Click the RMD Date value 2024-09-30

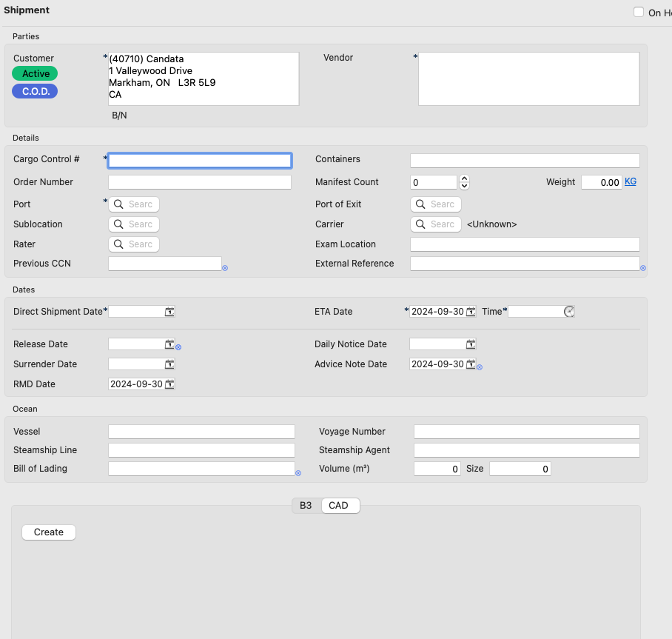click(x=136, y=384)
